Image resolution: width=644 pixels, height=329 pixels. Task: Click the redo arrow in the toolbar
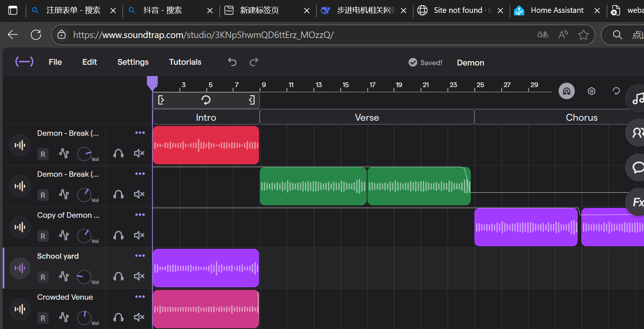254,62
